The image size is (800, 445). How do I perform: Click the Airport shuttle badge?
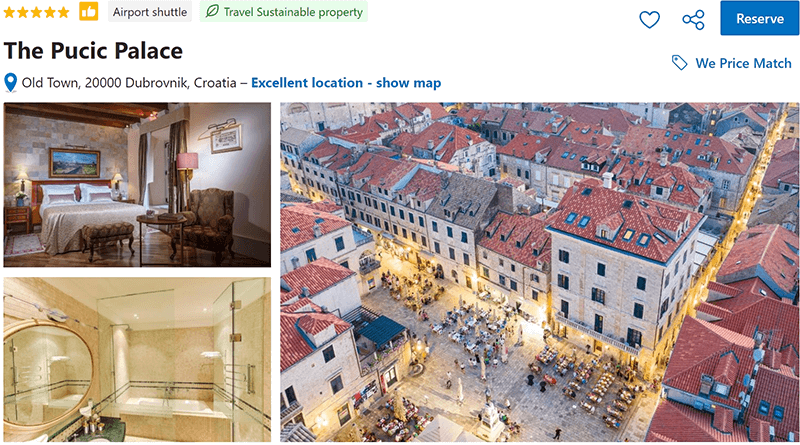point(149,12)
